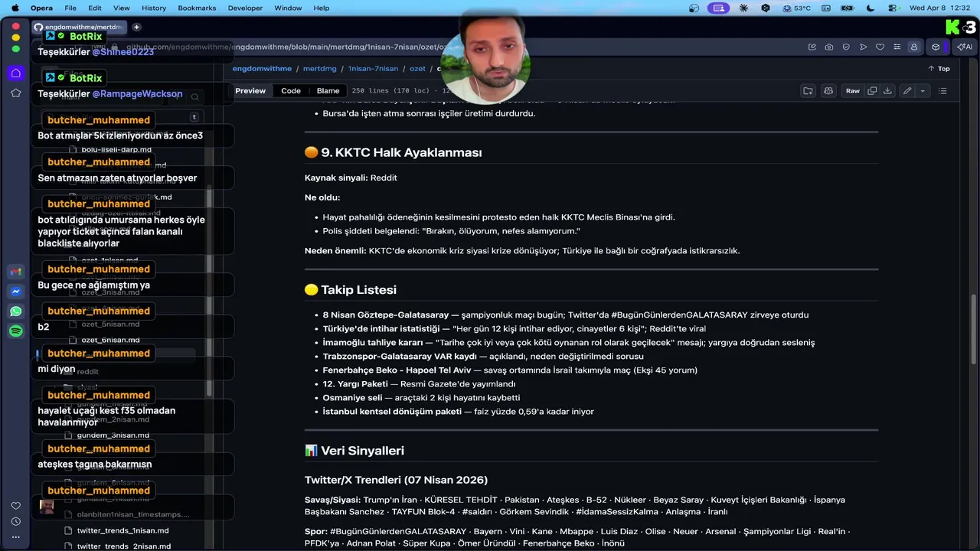Open the Opera menu in menu bar
The image size is (980, 551).
click(x=41, y=8)
